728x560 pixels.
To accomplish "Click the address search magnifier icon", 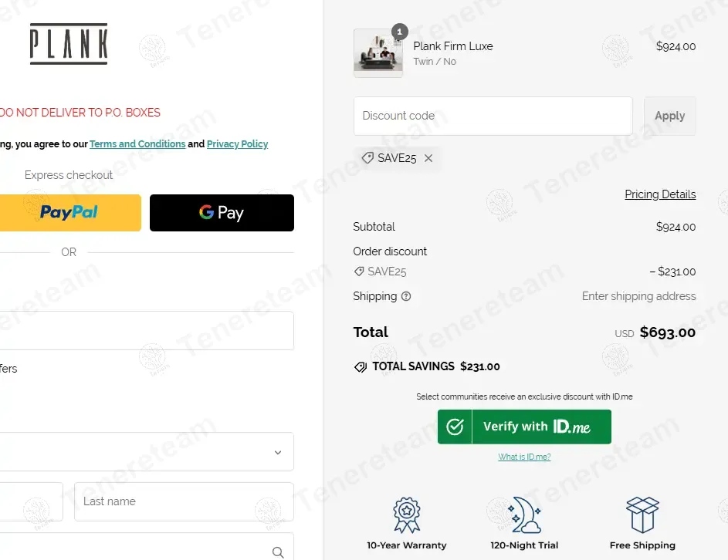I will click(278, 552).
